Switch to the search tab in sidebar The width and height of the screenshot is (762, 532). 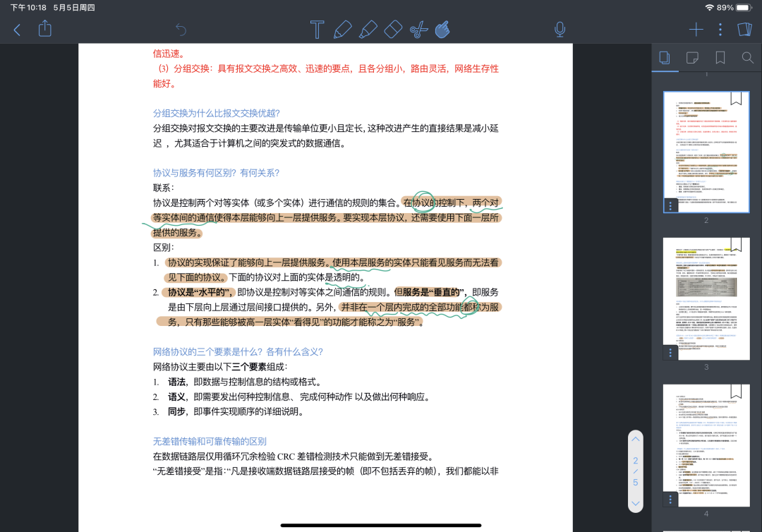click(747, 58)
